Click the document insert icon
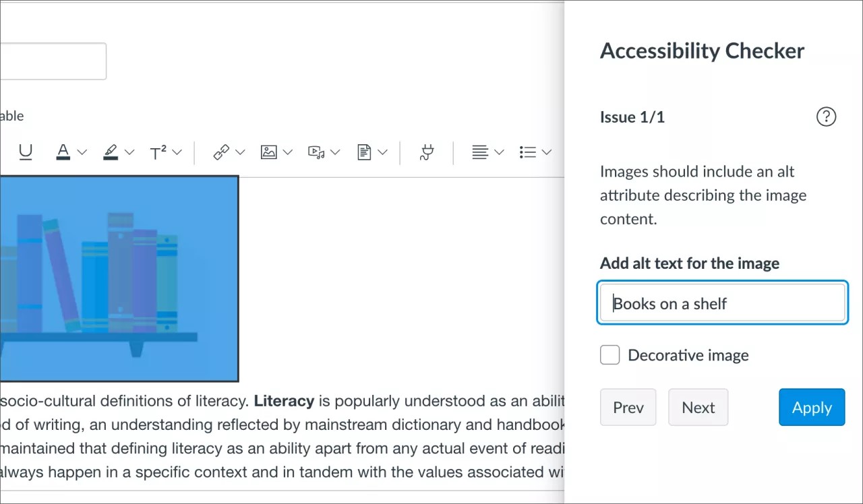The image size is (863, 504). [x=364, y=152]
